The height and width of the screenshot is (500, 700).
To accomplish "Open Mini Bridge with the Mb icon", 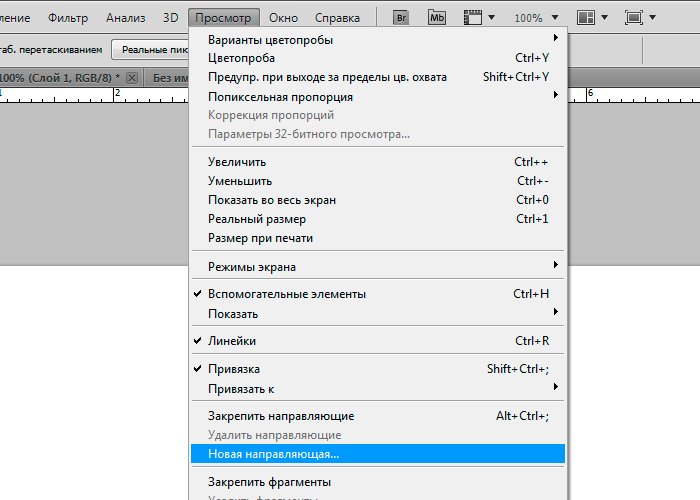I will [436, 18].
